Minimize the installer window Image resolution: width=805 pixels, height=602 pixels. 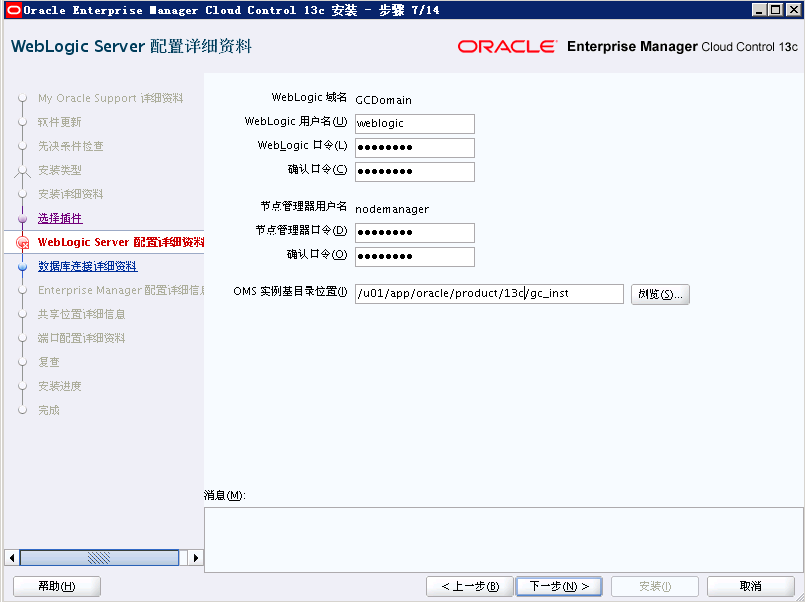759,10
